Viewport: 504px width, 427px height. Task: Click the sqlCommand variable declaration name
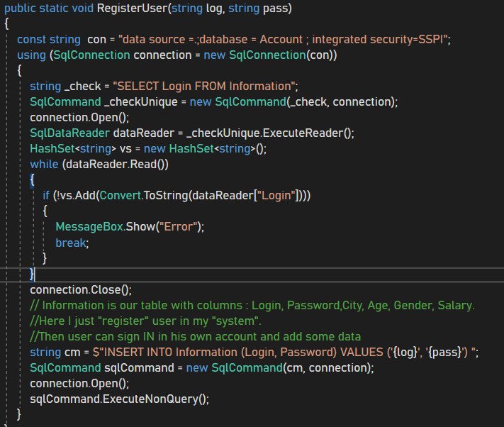[139, 367]
